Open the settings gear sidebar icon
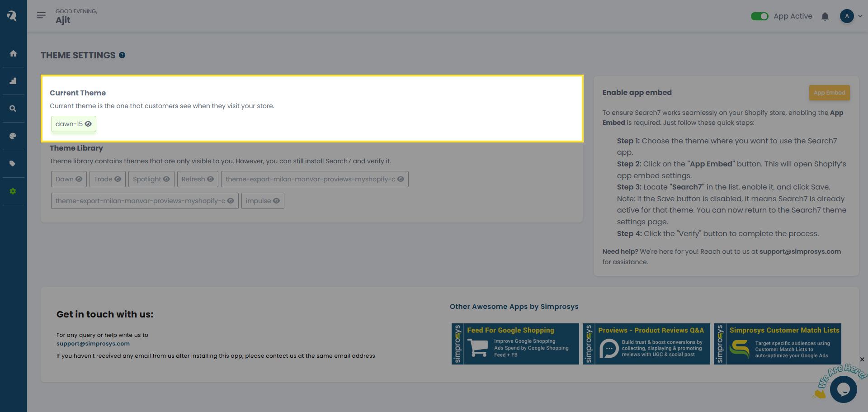868x412 pixels. [x=13, y=191]
